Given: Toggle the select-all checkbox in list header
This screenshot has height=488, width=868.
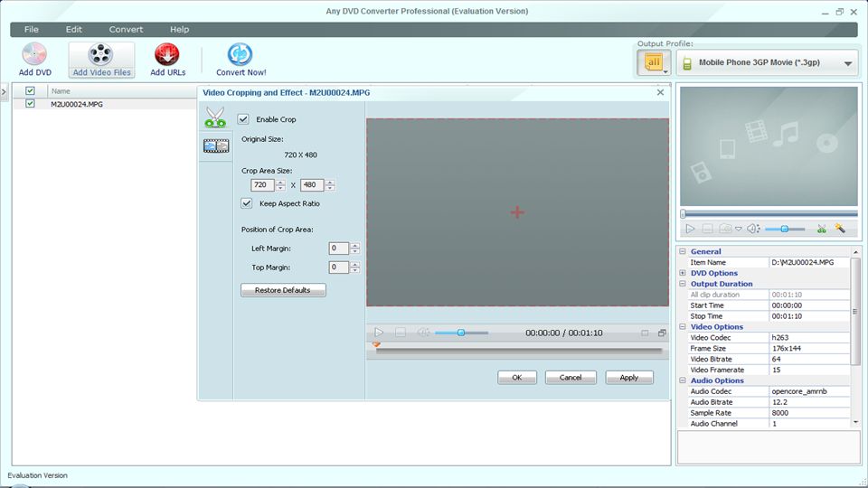Looking at the screenshot, I should coord(30,90).
